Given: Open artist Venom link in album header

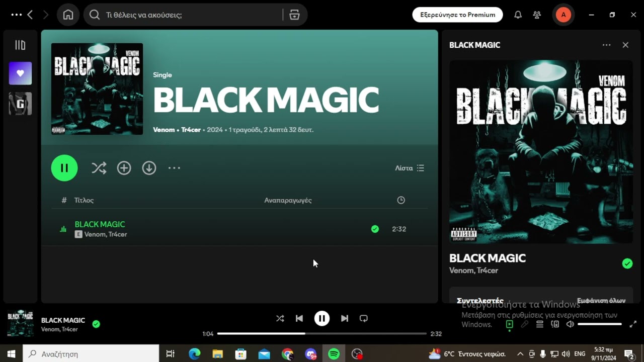Looking at the screenshot, I should pos(164,130).
